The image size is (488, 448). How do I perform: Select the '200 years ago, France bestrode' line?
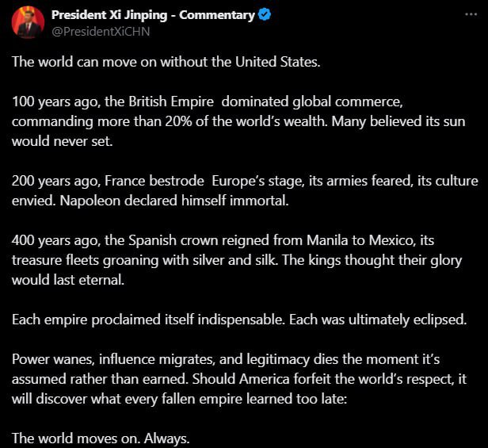click(x=245, y=181)
